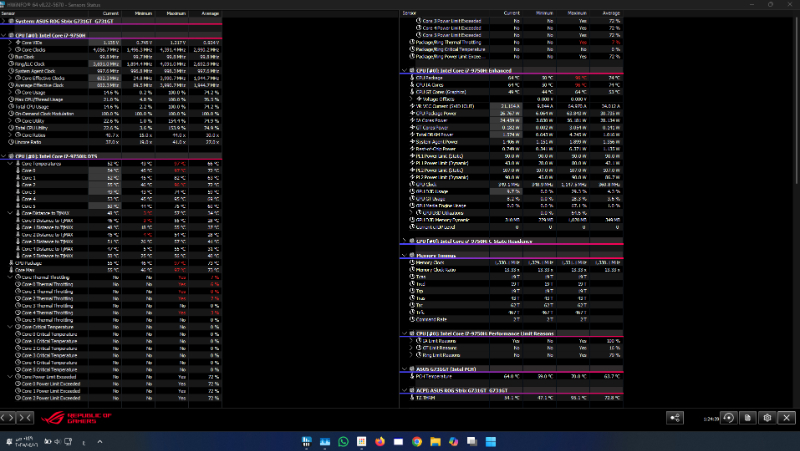Collapse Core Distance to TjMAX subtree
Image resolution: width=800 pixels, height=451 pixels.
[x=10, y=213]
